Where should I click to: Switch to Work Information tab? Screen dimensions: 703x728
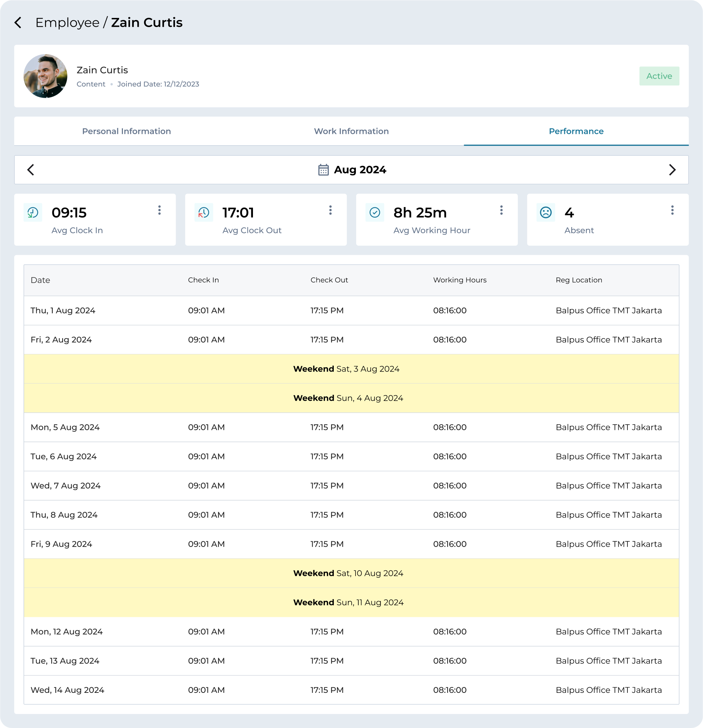click(x=351, y=131)
